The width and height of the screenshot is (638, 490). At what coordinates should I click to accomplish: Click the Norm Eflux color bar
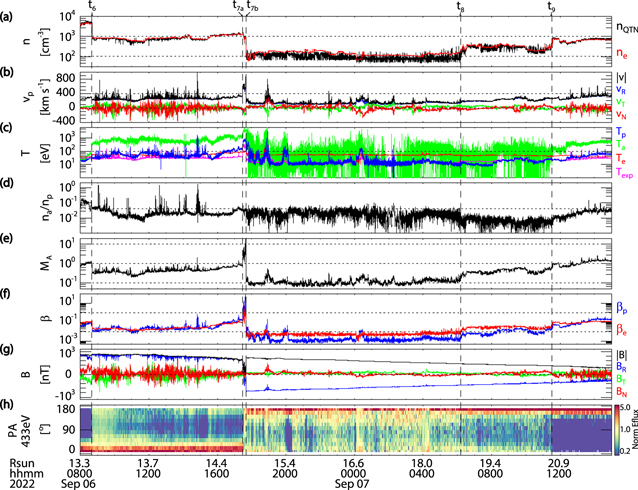[x=617, y=429]
